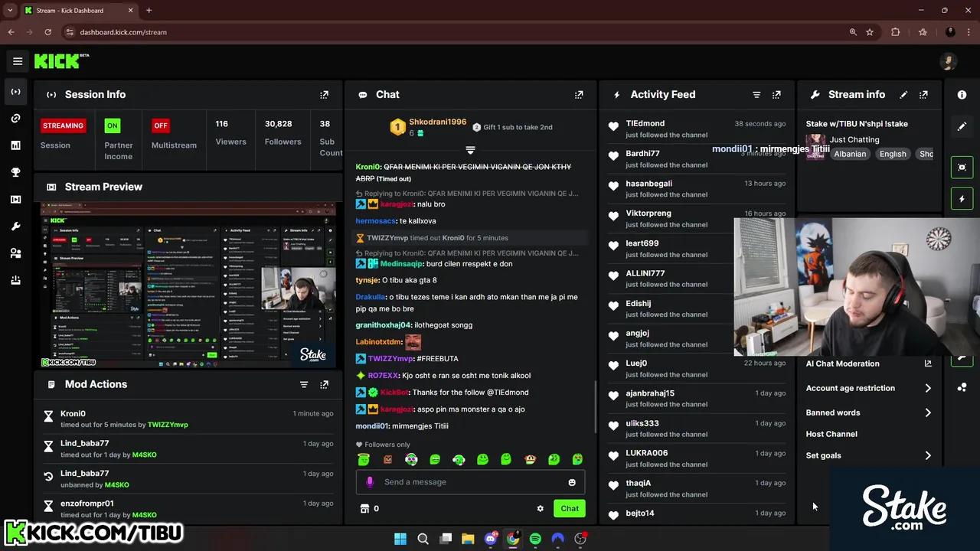The height and width of the screenshot is (551, 980).
Task: Open the info icon in right rail
Action: click(962, 94)
